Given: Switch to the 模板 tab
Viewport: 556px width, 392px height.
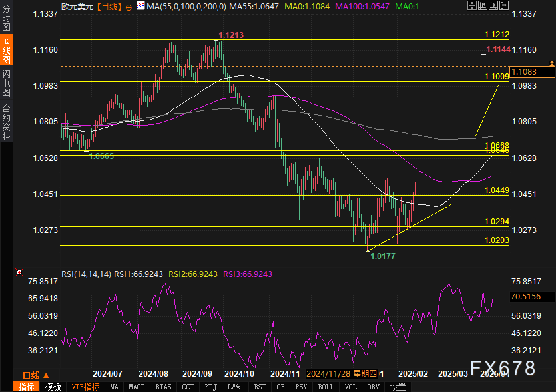Looking at the screenshot, I should (x=53, y=387).
